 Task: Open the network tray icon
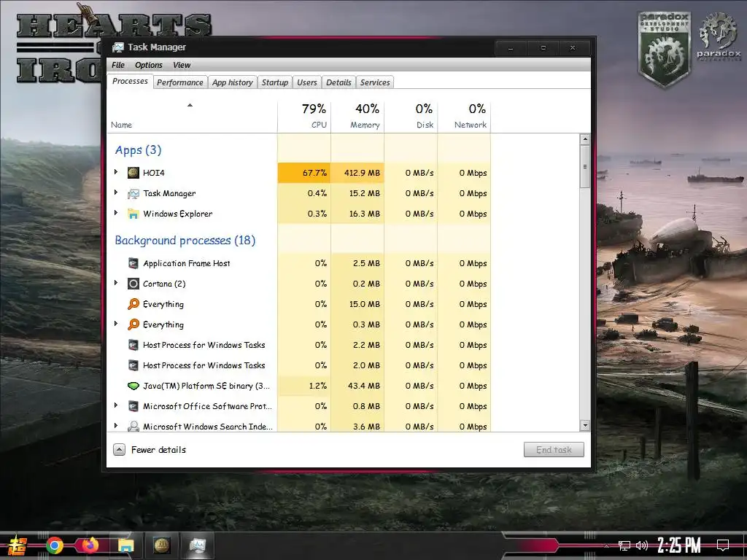624,545
